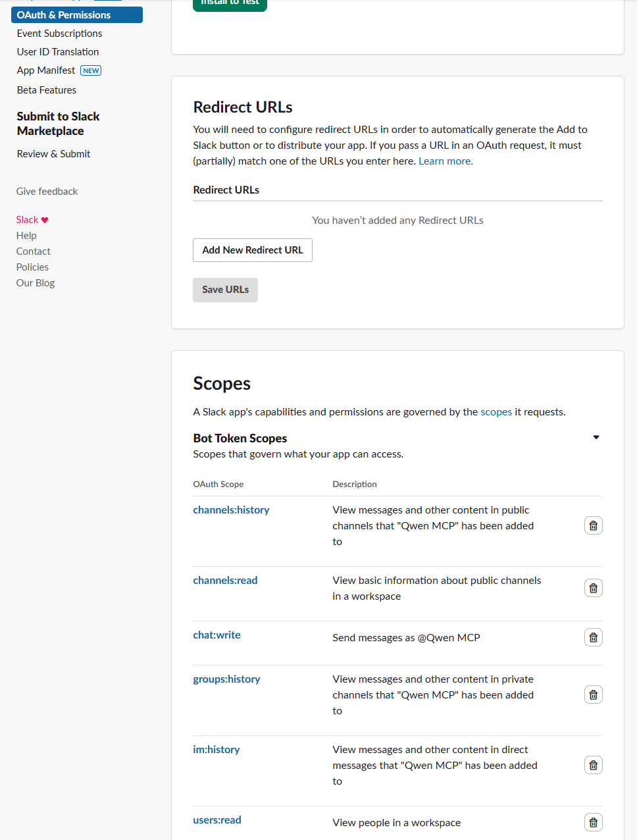Click trash icon for chat:write scope
Screen dimensions: 637x840
(593, 637)
